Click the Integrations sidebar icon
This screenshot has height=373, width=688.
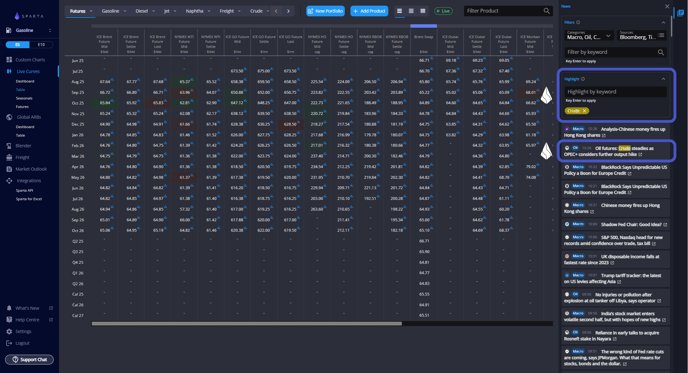pyautogui.click(x=9, y=181)
